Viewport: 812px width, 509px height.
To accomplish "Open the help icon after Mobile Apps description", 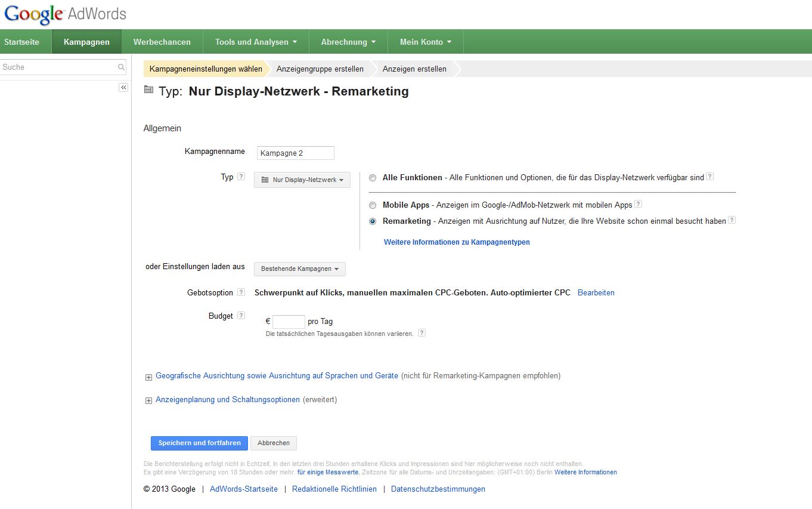I will (x=639, y=204).
